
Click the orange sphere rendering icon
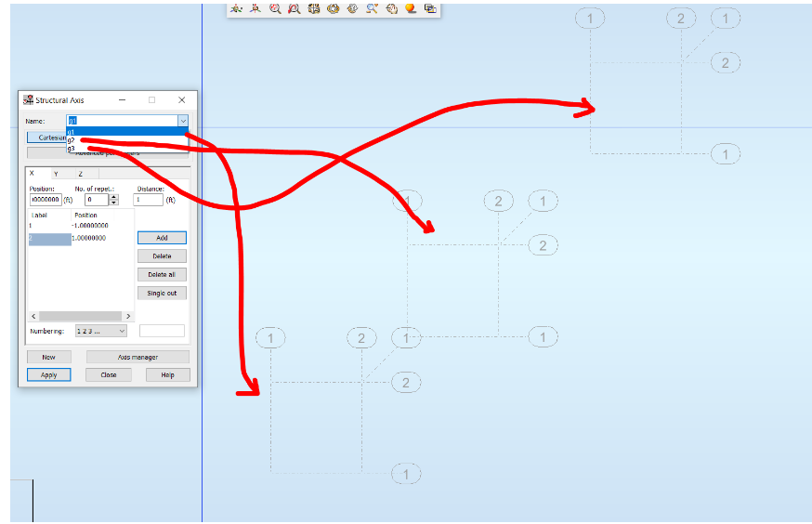[411, 8]
